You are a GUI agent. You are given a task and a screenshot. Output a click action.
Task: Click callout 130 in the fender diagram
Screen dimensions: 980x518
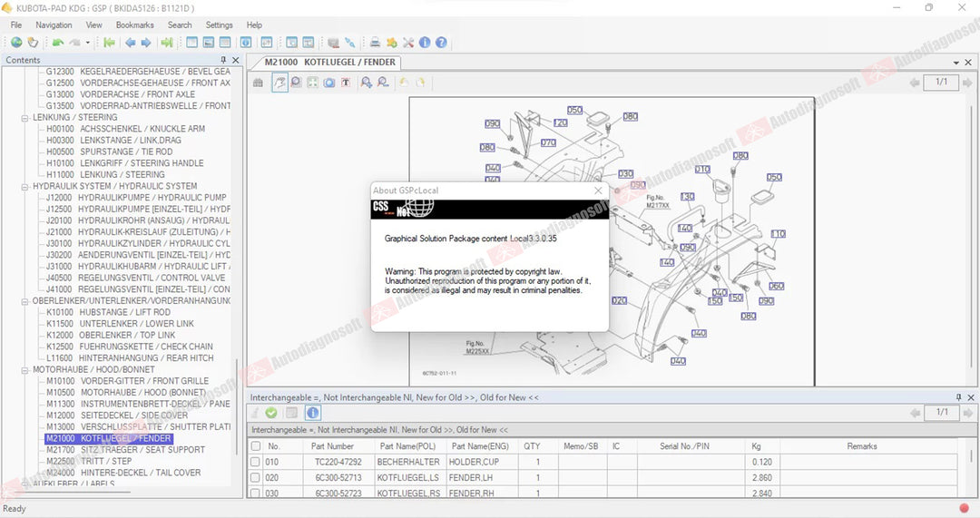(687, 197)
